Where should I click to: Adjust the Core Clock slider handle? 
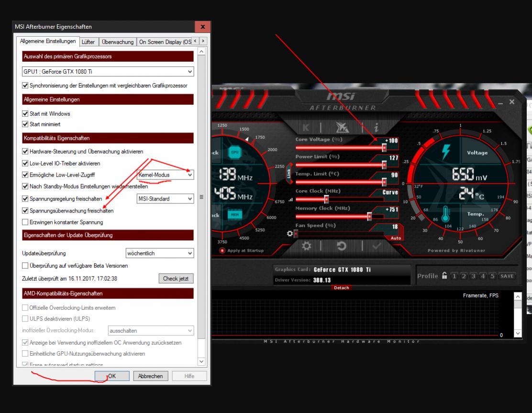pyautogui.click(x=326, y=200)
